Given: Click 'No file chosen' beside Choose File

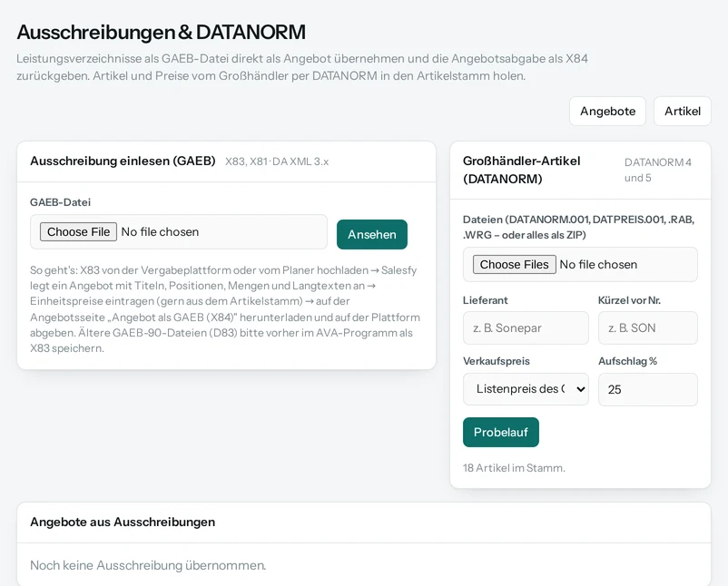Looking at the screenshot, I should click(x=160, y=232).
